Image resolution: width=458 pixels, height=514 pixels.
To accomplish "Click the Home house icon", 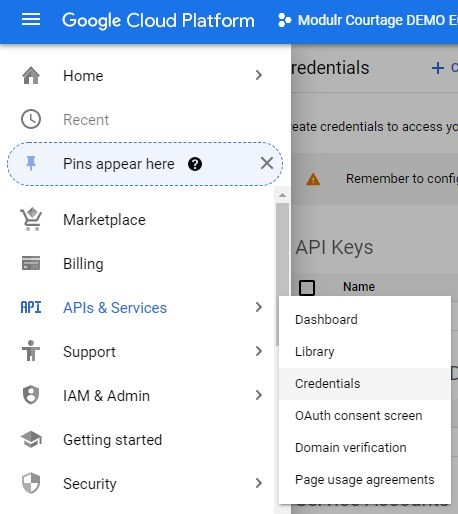I will pyautogui.click(x=31, y=75).
